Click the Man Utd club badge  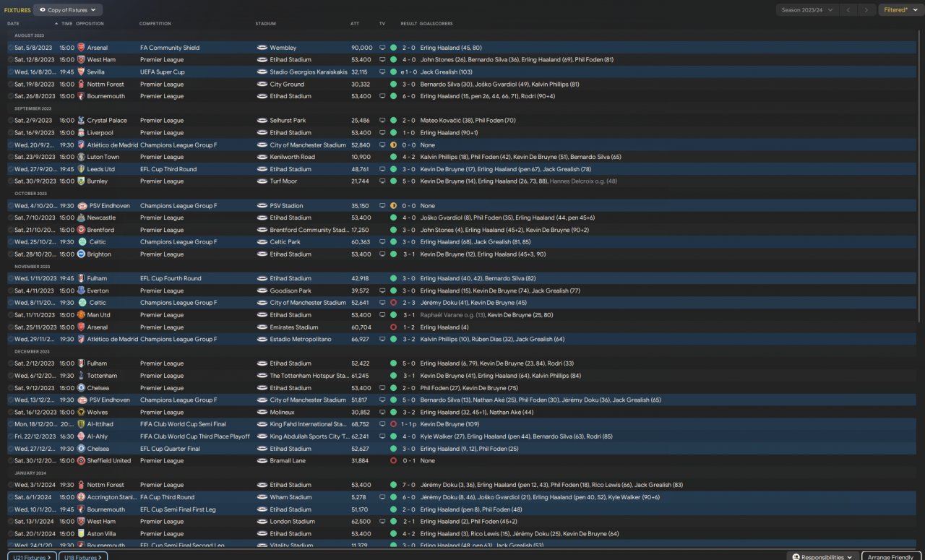coord(82,315)
